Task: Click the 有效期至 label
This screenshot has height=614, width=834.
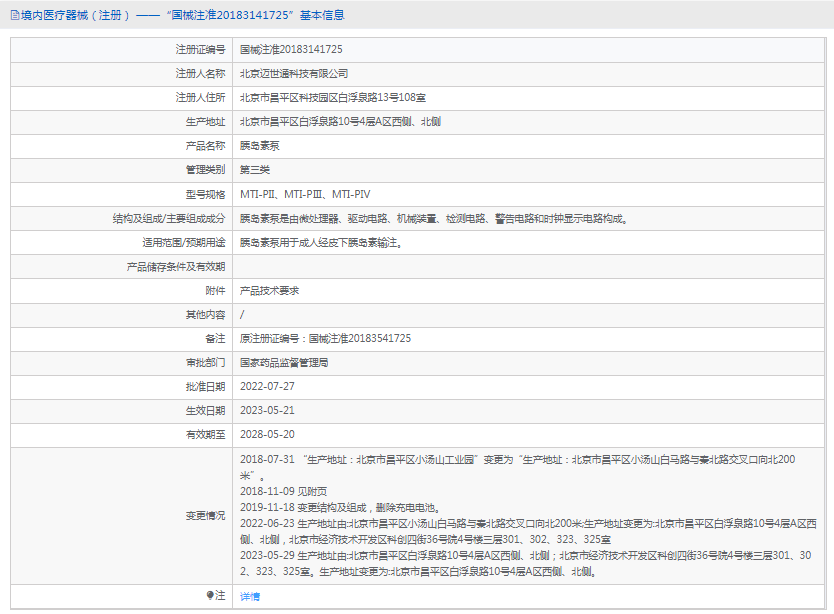Action: pyautogui.click(x=205, y=434)
